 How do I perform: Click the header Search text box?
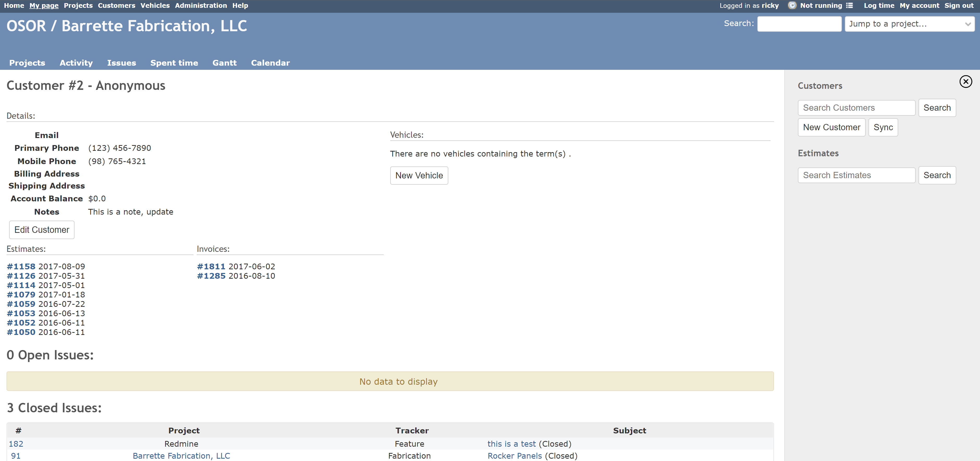[x=799, y=24]
